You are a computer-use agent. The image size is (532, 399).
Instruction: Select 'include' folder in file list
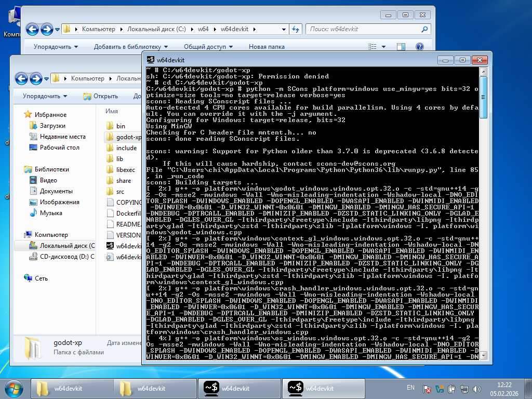coord(126,148)
